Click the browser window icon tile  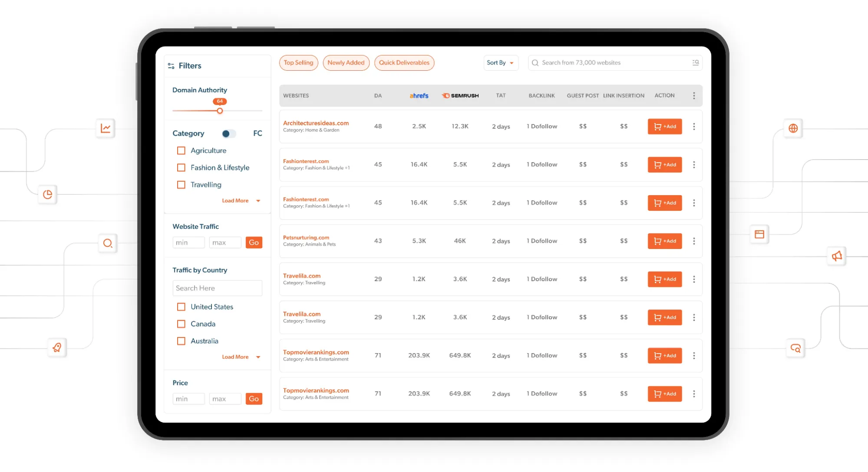pyautogui.click(x=759, y=234)
